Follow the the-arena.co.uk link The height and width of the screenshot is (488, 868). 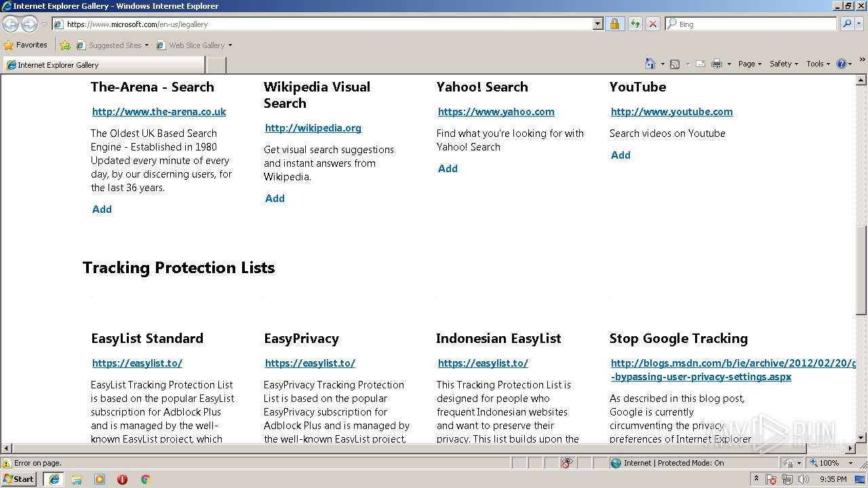(x=159, y=112)
